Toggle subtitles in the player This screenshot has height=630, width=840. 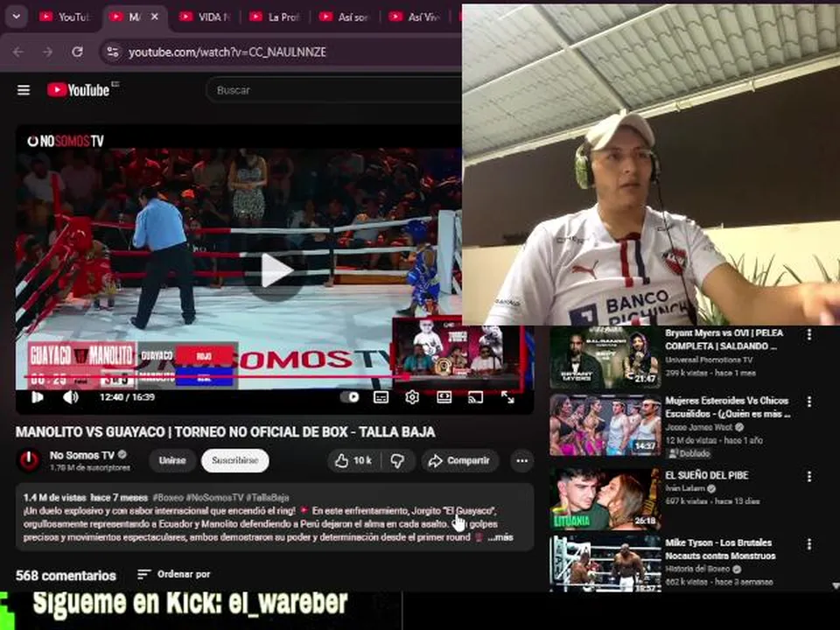381,397
